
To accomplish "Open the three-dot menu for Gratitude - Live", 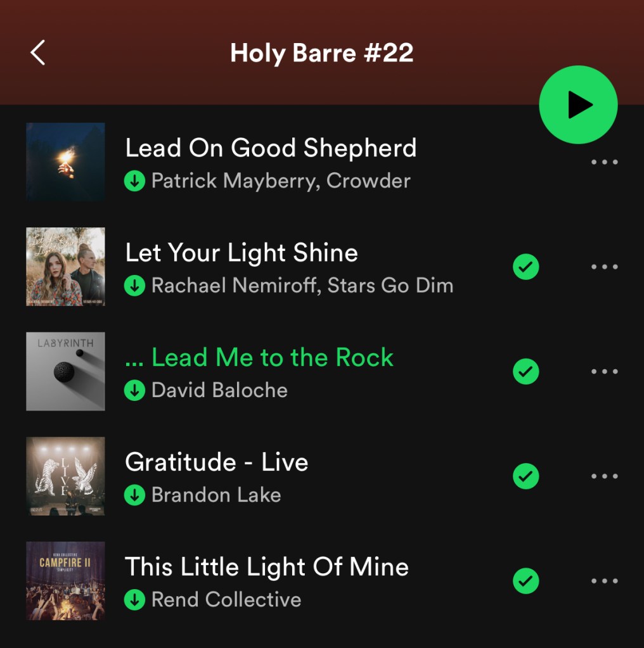I will tap(604, 476).
